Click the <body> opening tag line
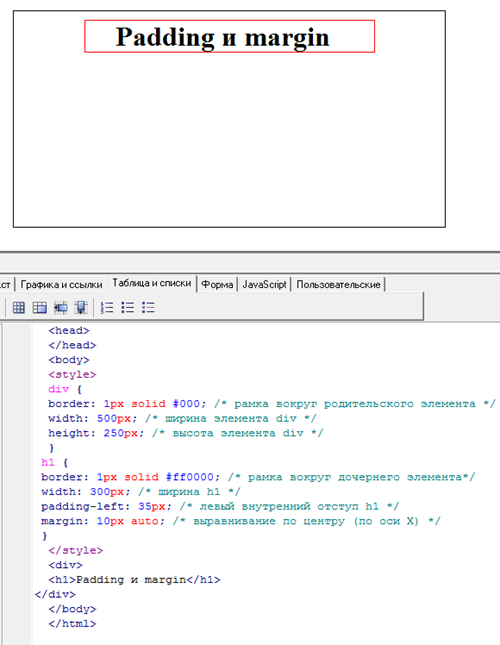This screenshot has height=645, width=500. pyautogui.click(x=69, y=360)
